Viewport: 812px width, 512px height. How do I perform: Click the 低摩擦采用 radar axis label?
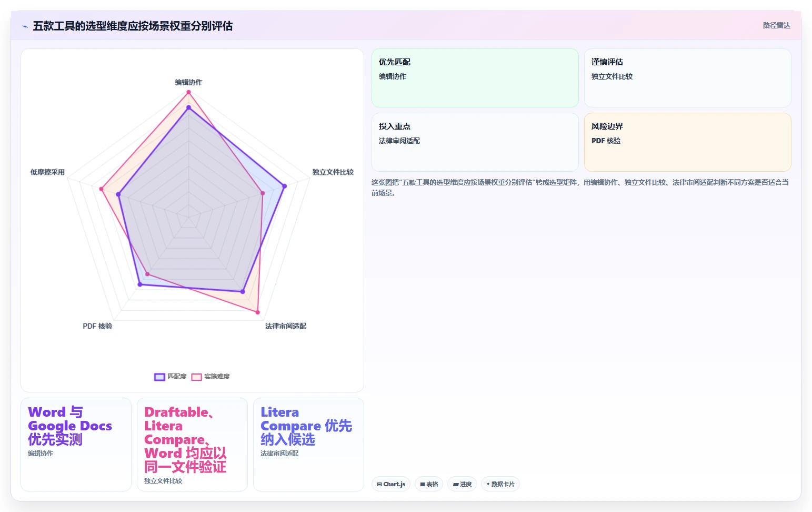pyautogui.click(x=47, y=172)
